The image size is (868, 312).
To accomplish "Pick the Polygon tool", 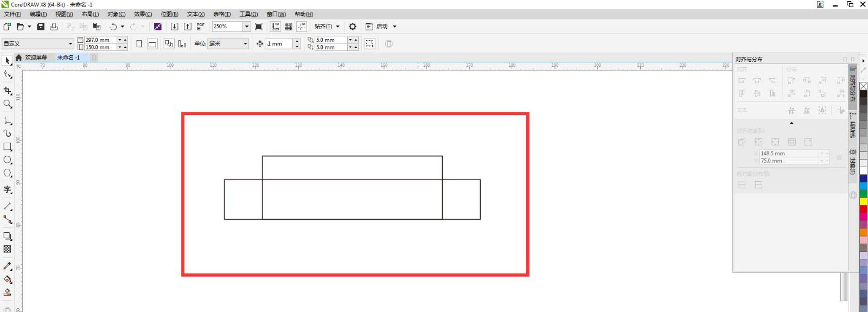I will point(8,173).
